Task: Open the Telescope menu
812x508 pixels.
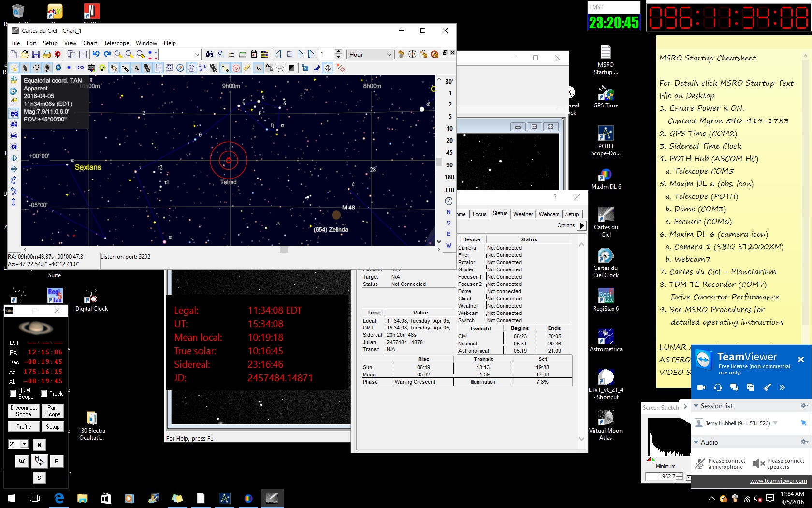Action: [x=116, y=43]
